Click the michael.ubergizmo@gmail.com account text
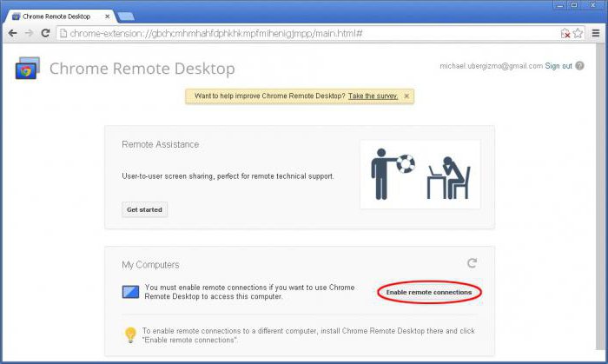The width and height of the screenshot is (608, 364). coord(492,66)
